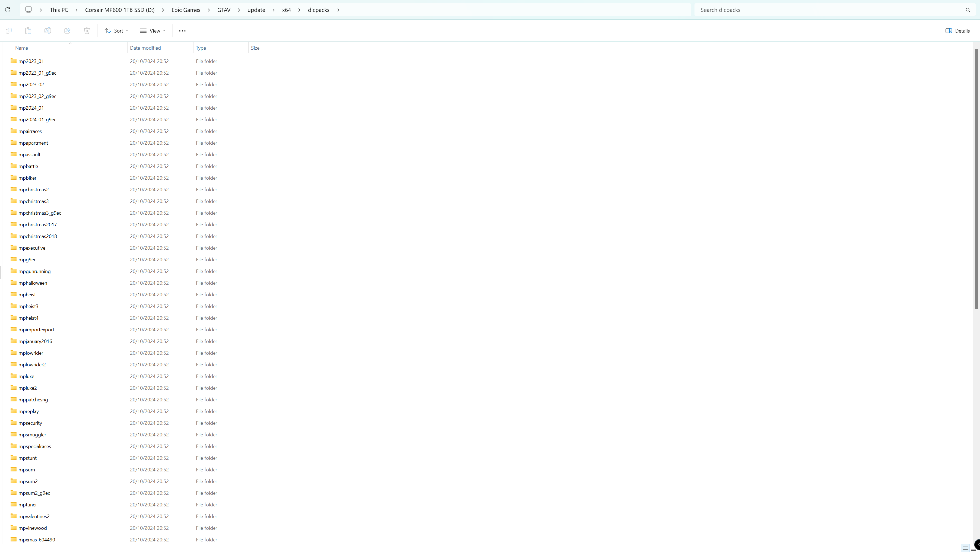Toggle sort direction on the Name column

click(x=22, y=48)
